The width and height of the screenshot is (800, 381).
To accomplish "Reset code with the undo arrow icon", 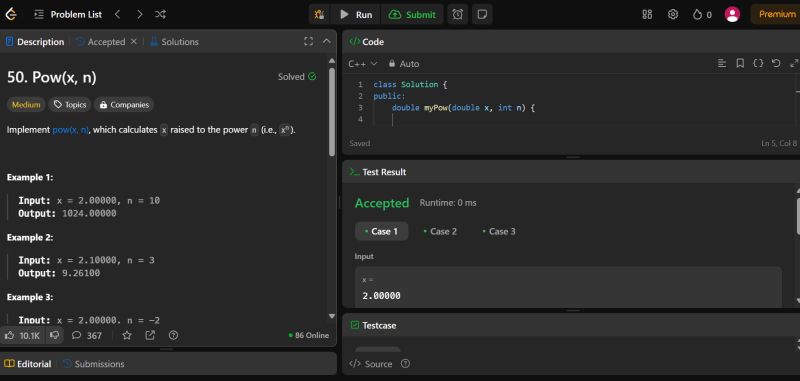I will pos(776,63).
